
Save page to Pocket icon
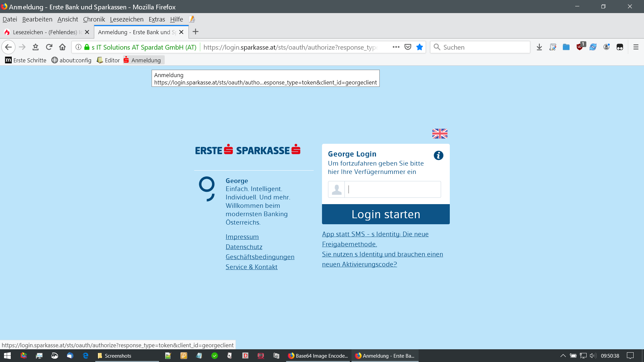[408, 47]
